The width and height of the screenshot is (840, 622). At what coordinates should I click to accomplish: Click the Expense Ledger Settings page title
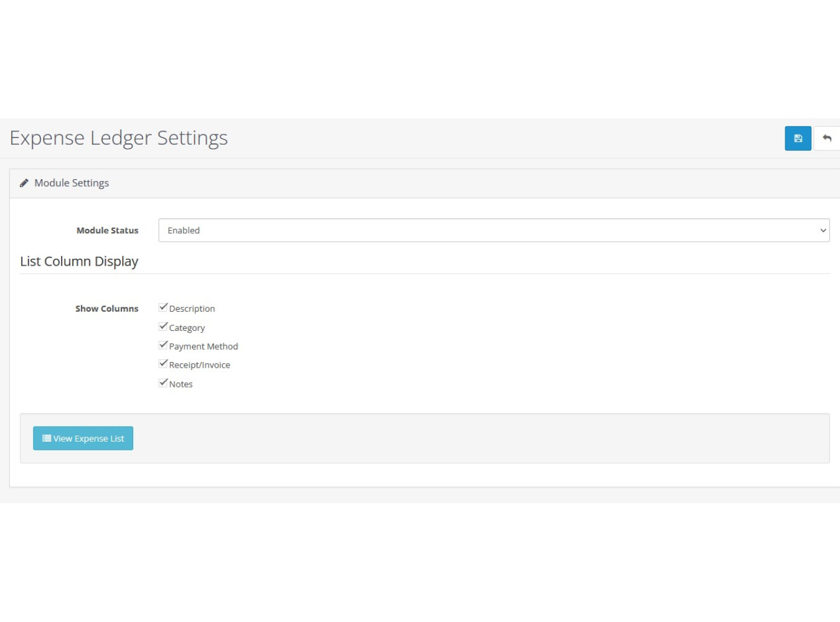pos(119,137)
